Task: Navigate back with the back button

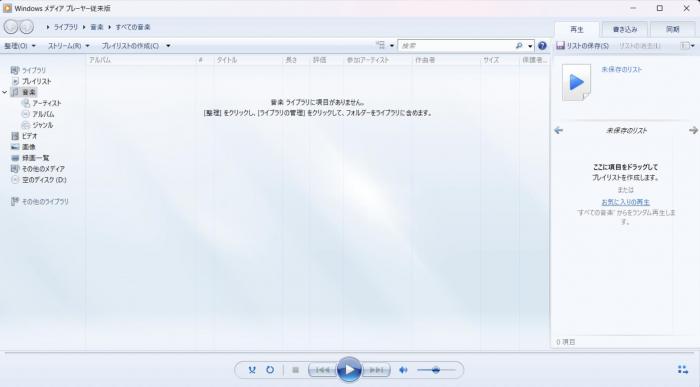Action: pyautogui.click(x=11, y=27)
